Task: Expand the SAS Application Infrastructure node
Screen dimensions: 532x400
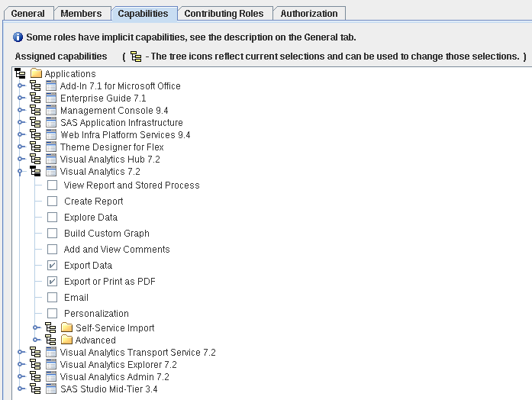Action: click(x=21, y=122)
